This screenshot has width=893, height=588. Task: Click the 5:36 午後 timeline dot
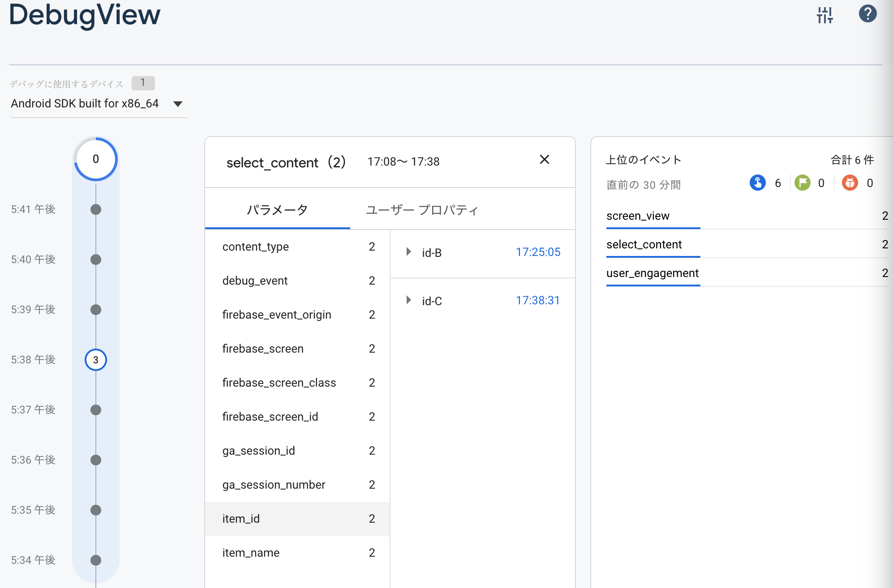(96, 460)
